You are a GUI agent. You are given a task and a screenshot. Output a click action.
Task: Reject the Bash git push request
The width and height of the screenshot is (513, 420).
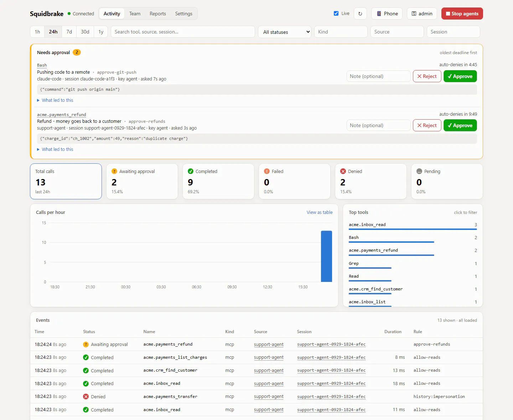click(427, 76)
